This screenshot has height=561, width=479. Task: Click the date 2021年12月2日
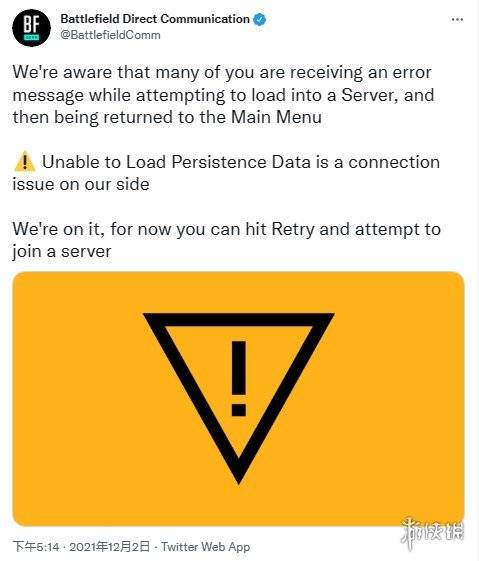click(x=109, y=547)
